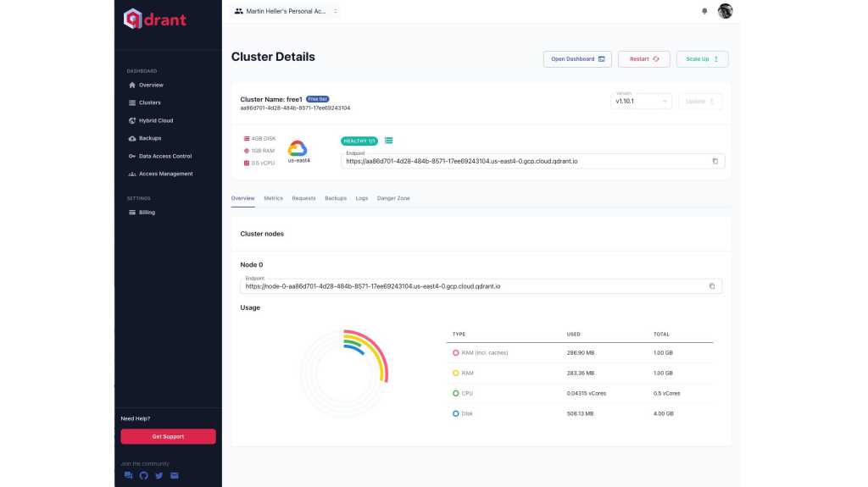Open the Version v1.10.1 dropdown
Screen dimensions: 868x487
[641, 102]
